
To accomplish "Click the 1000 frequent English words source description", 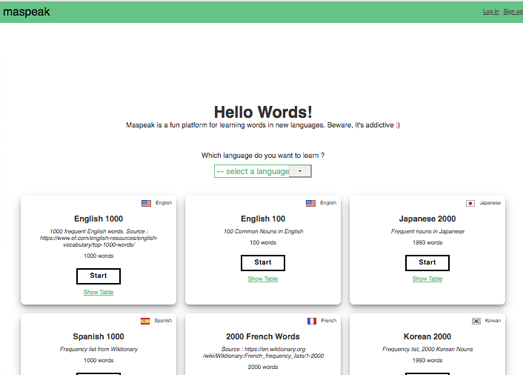I will tap(98, 238).
